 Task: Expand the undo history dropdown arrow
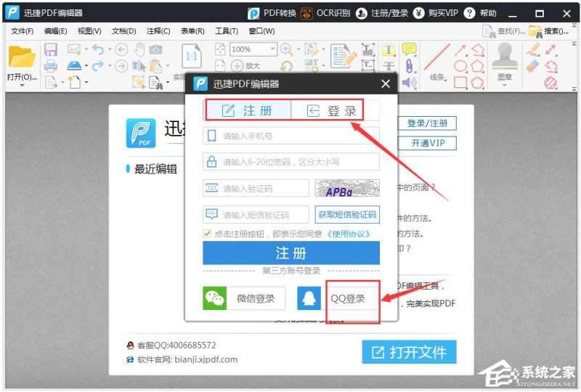tap(110, 49)
